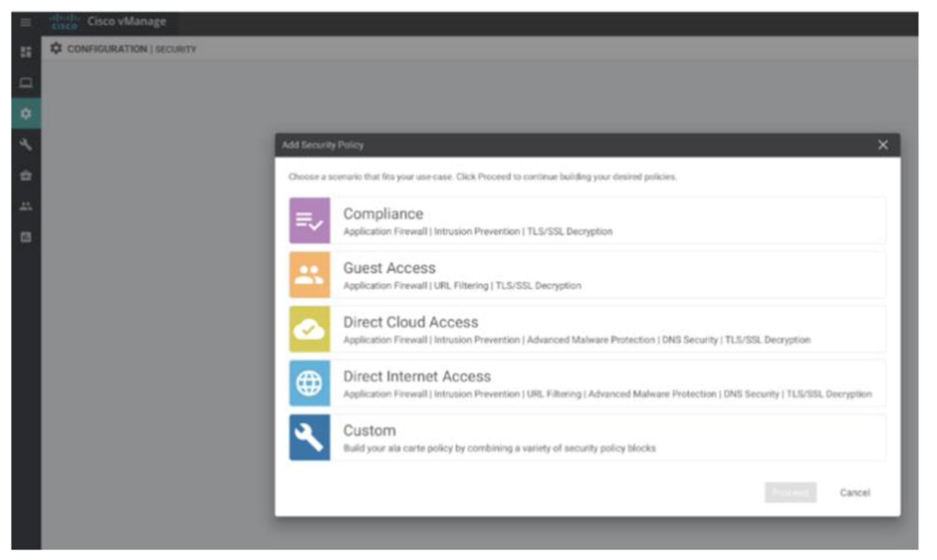Open the Dashboard sidebar icon

pos(26,52)
